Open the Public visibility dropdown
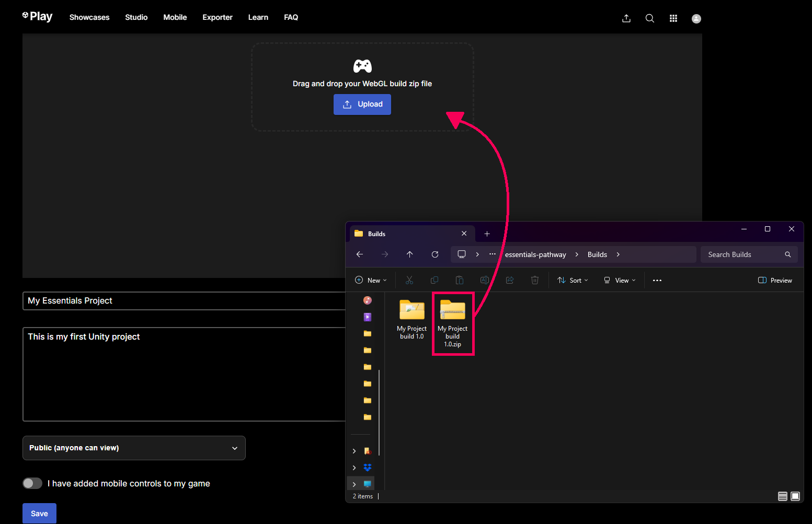Image resolution: width=812 pixels, height=524 pixels. coord(134,448)
